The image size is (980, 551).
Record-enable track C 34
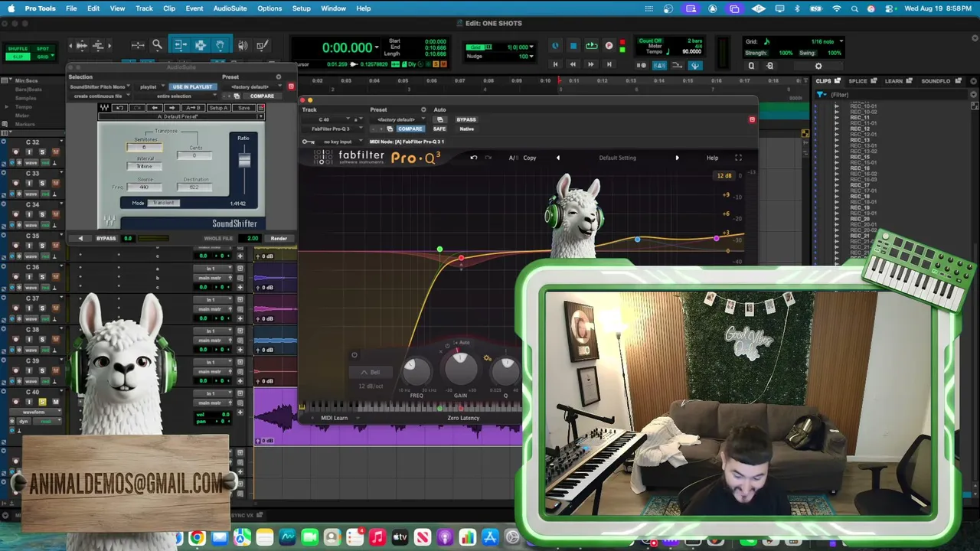point(15,214)
